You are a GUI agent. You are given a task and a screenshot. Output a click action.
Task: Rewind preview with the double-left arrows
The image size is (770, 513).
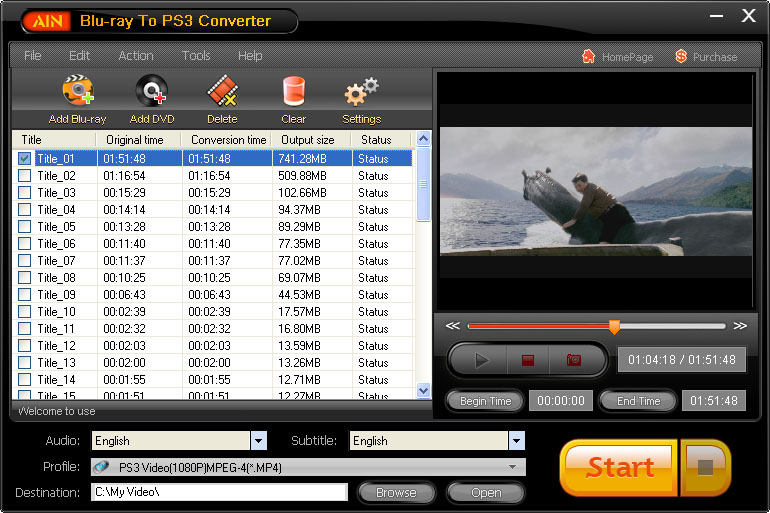click(x=452, y=325)
